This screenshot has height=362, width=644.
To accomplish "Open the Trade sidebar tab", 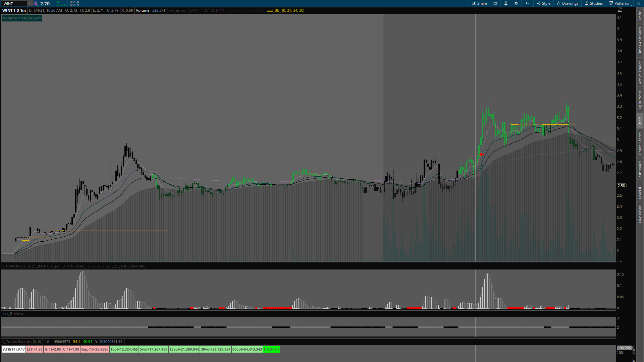I will tap(640, 15).
